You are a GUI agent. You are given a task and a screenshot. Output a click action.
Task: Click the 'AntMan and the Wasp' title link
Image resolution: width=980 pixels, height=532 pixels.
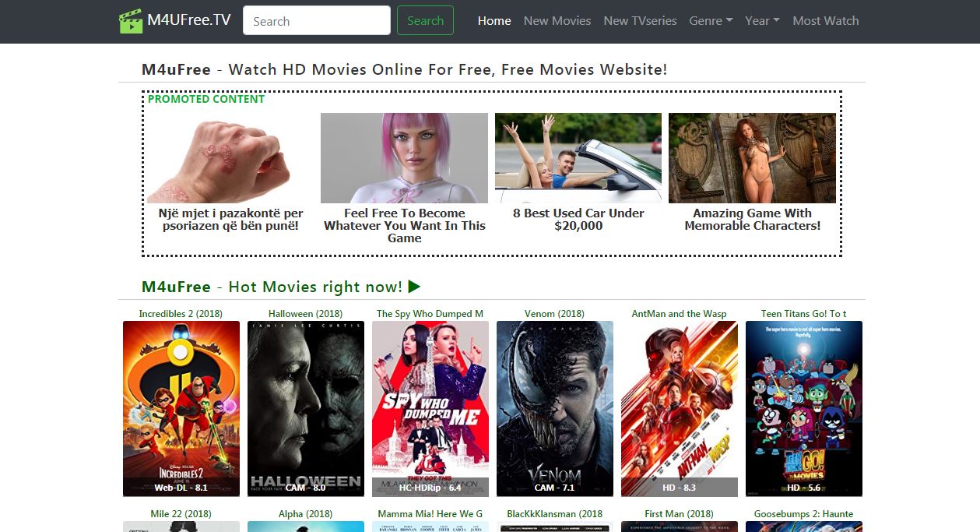tap(680, 314)
